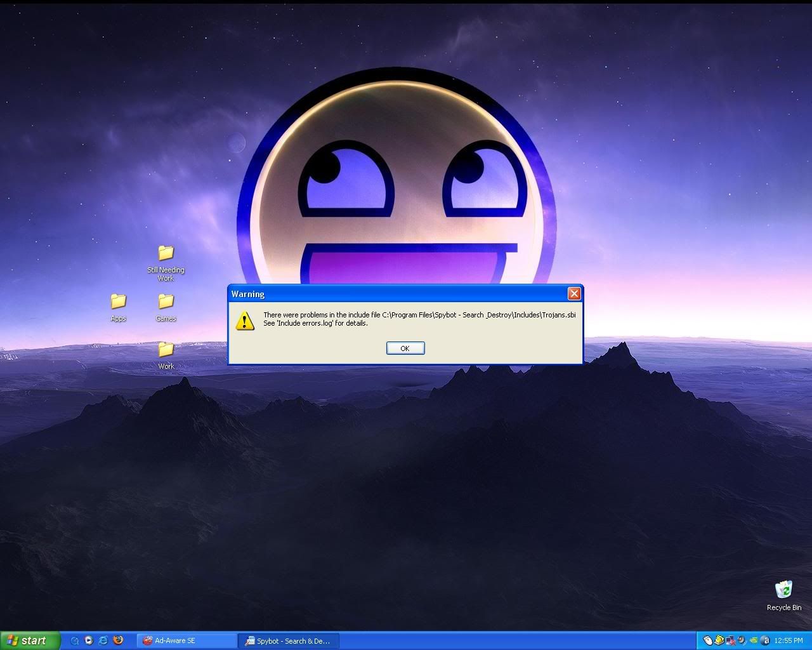
Task: Click the magnifier quick launch icon
Action: point(74,640)
